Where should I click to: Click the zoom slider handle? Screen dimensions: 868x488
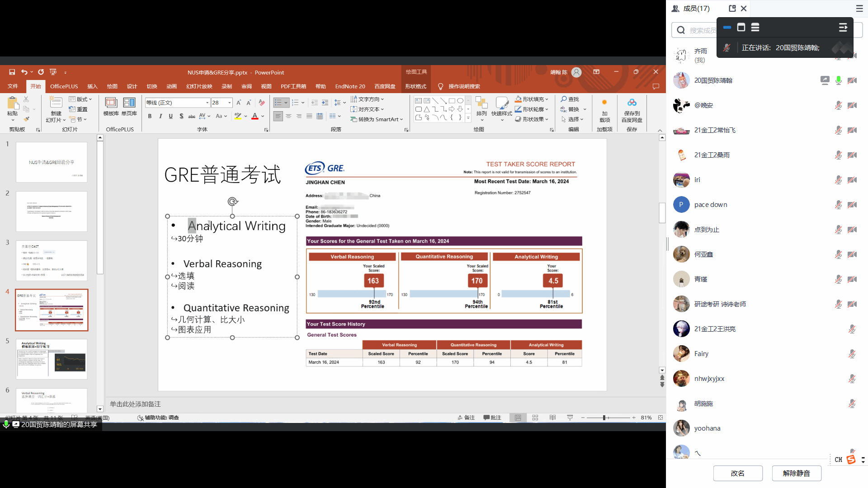[604, 418]
